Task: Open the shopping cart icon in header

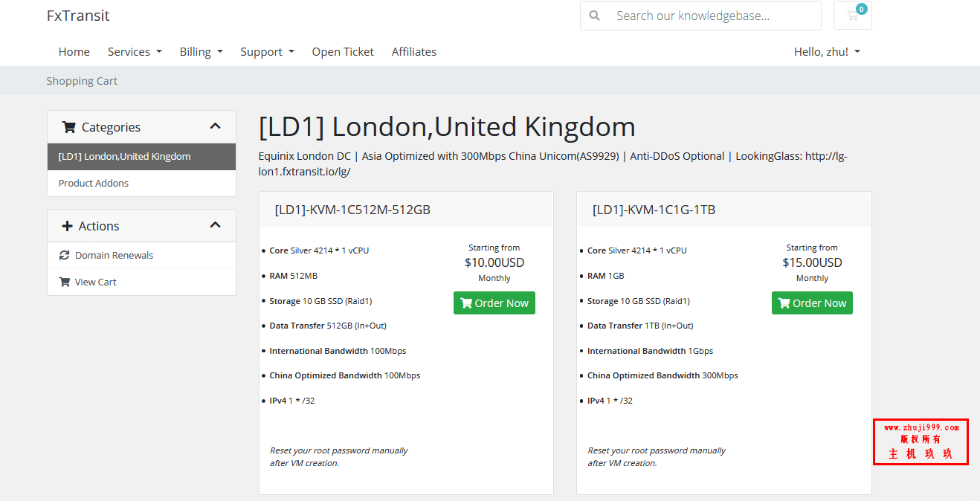Action: click(852, 16)
